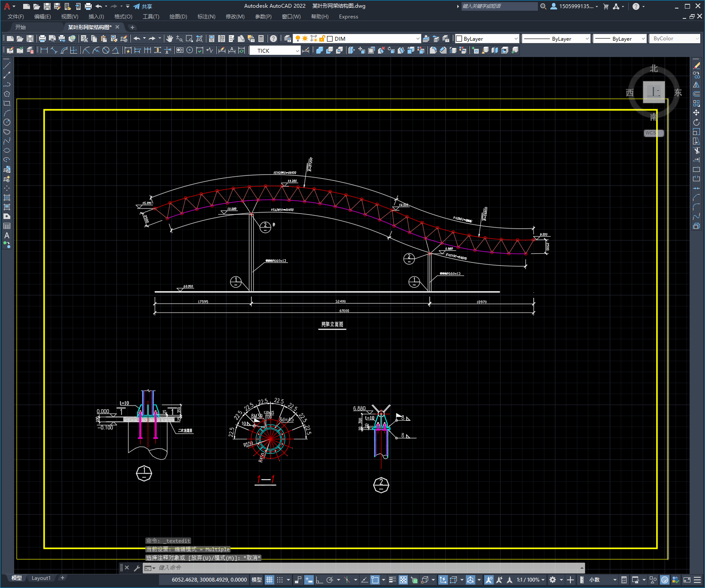Select the Rectangle tool in draw toolbar
Image resolution: width=705 pixels, height=588 pixels.
tap(7, 103)
